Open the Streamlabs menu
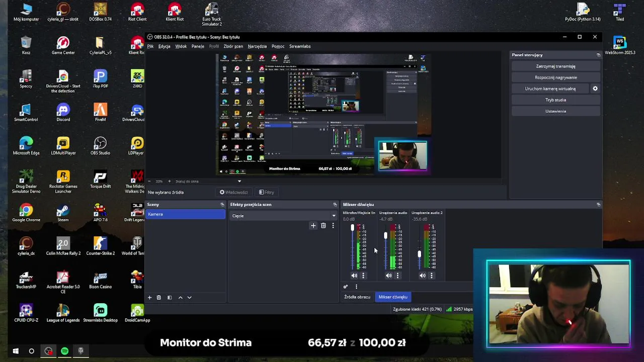This screenshot has height=362, width=644. pyautogui.click(x=300, y=46)
